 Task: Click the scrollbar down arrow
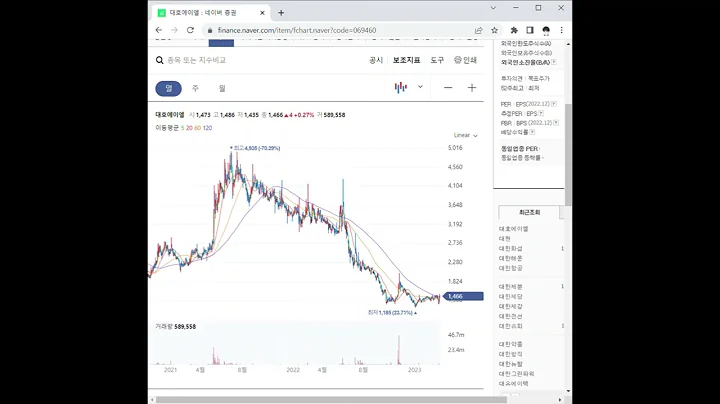coord(568,391)
